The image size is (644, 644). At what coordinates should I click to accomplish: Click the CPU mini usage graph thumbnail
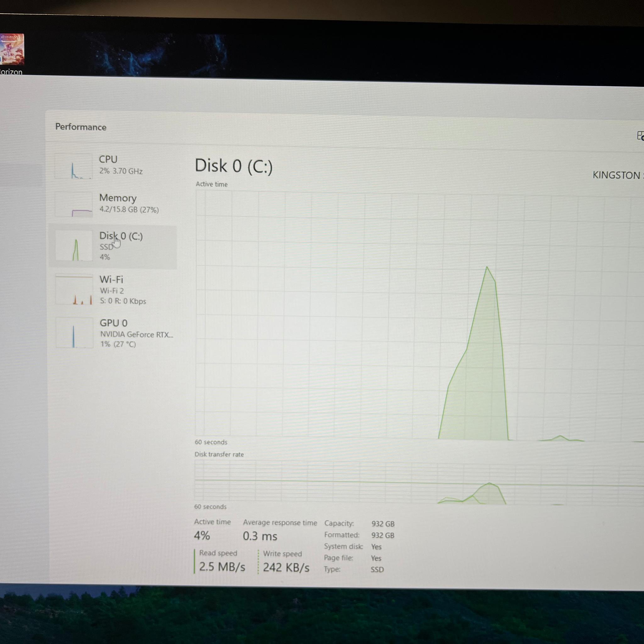pos(73,166)
